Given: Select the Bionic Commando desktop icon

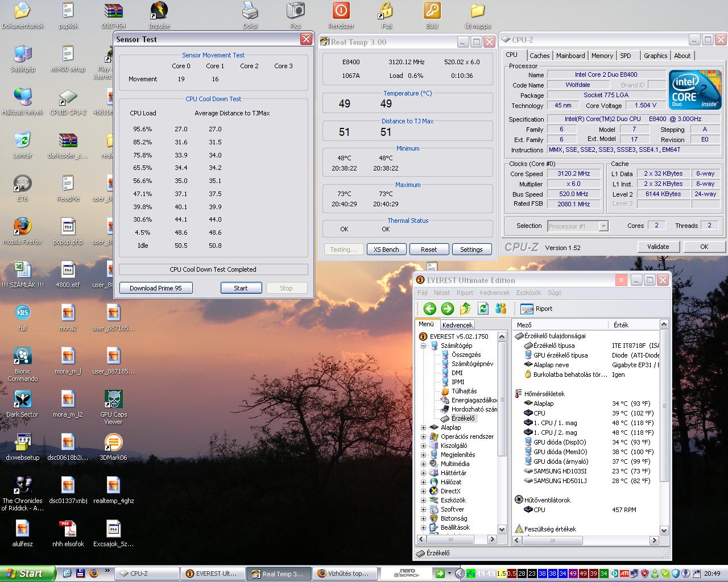Looking at the screenshot, I should point(22,364).
